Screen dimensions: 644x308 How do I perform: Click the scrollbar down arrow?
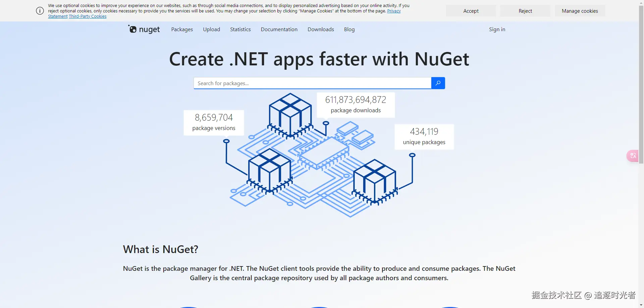(641, 305)
